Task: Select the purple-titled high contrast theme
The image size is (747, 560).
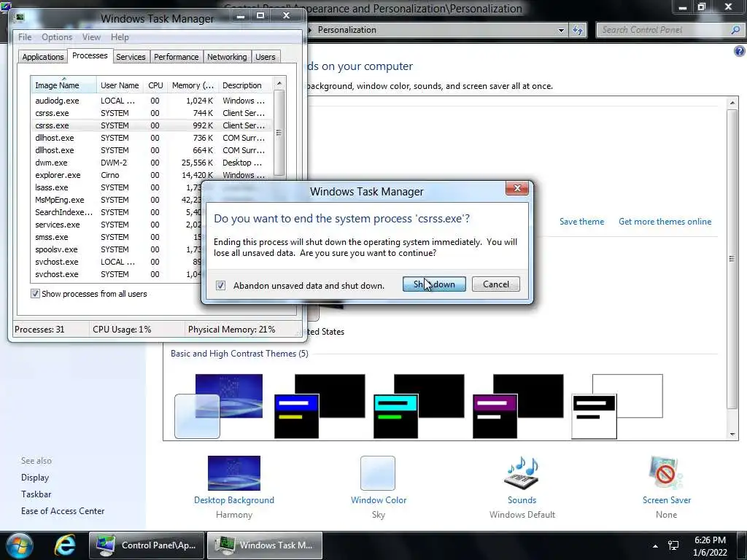Action: (x=518, y=405)
